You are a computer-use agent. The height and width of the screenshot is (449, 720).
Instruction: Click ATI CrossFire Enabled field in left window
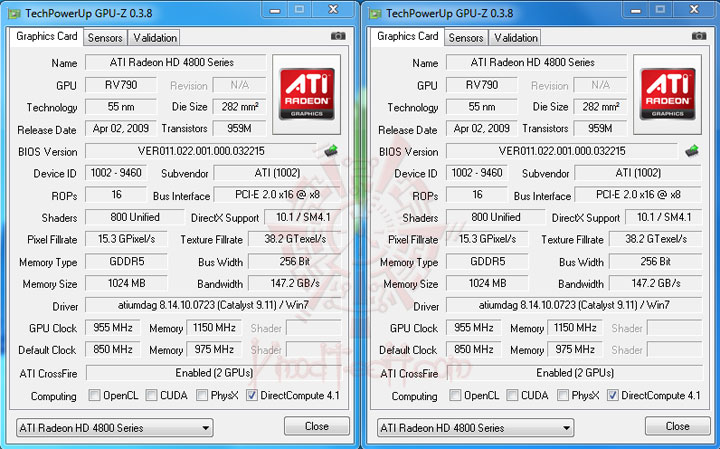click(x=214, y=373)
